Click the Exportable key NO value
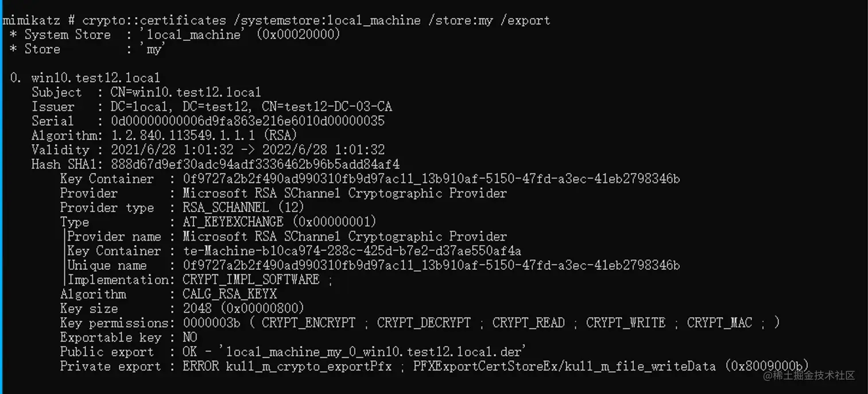The image size is (868, 394). click(x=189, y=337)
